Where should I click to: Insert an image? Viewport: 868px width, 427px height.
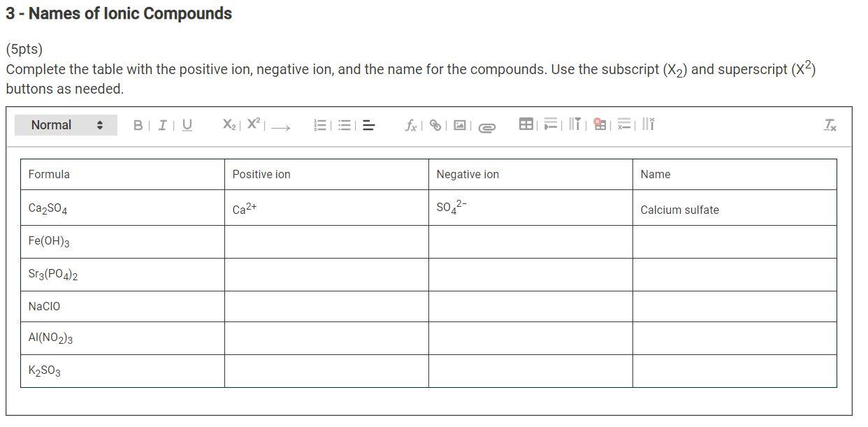coord(459,124)
